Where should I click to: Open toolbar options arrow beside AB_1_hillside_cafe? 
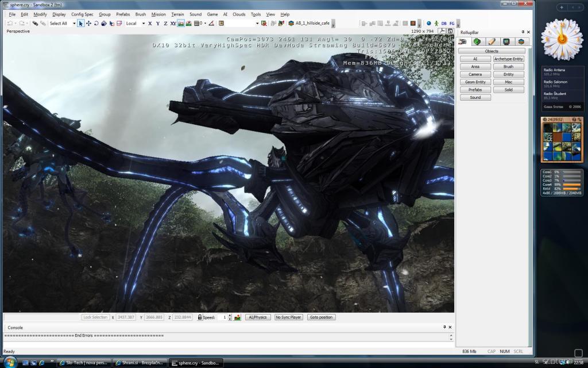334,24
